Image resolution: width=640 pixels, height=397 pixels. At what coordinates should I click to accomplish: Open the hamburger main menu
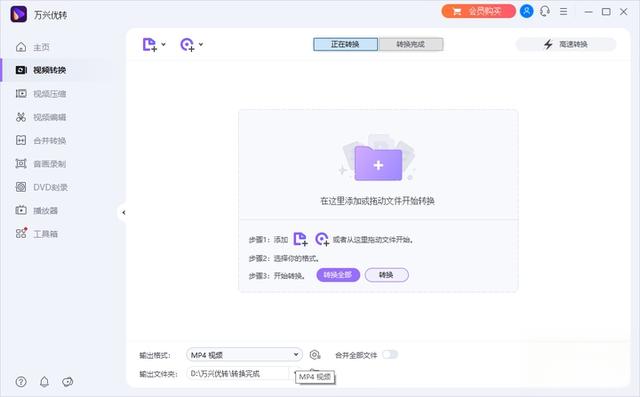tap(563, 11)
